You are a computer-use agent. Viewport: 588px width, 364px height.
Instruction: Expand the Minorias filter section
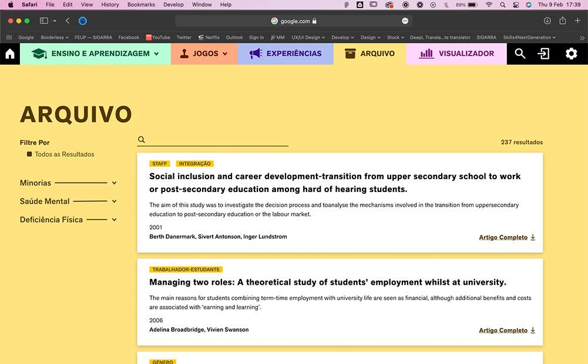[x=114, y=183]
